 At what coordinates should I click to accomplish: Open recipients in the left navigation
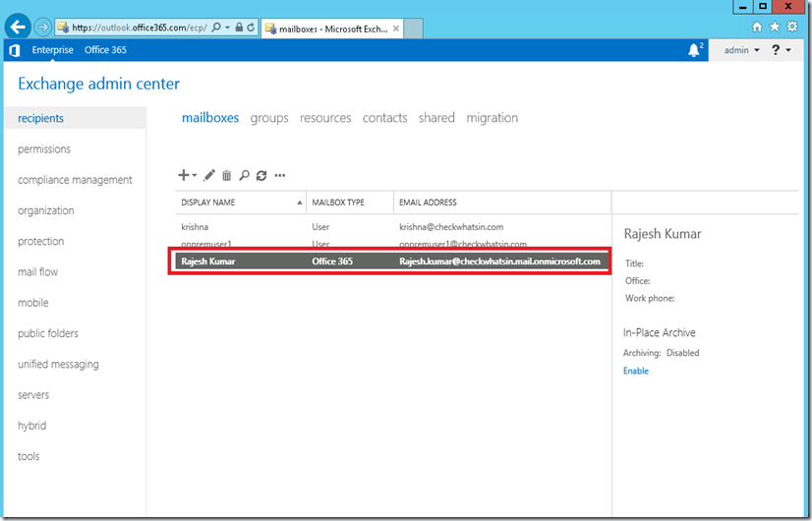tap(75, 118)
